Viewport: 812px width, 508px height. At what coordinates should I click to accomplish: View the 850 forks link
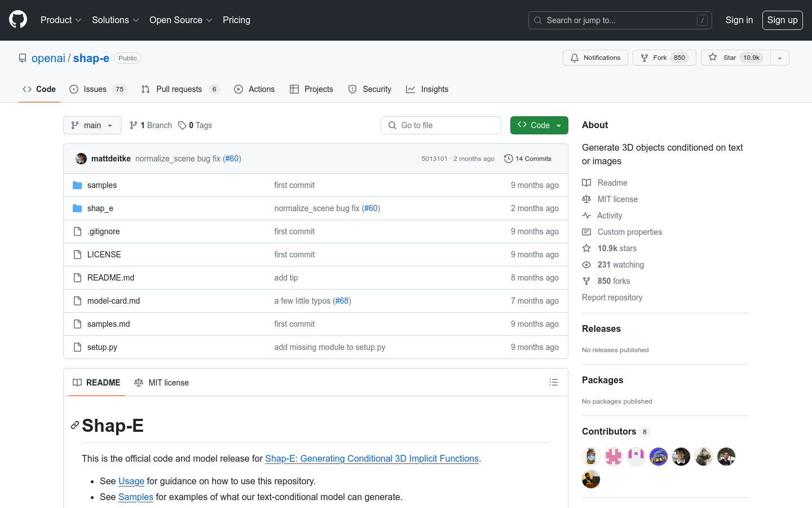pyautogui.click(x=606, y=281)
